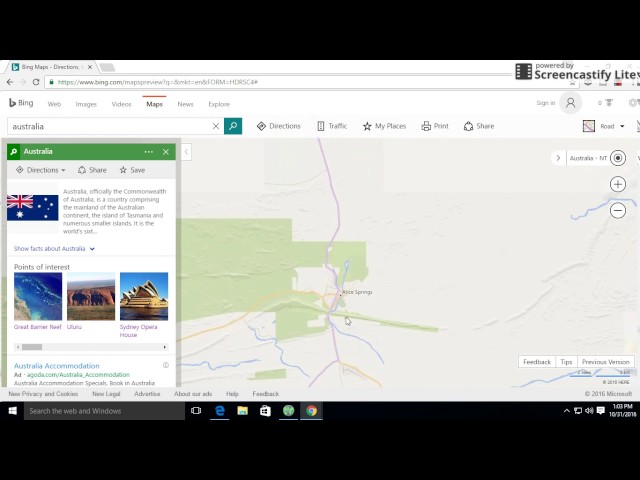Go back in the browser

coord(10,82)
